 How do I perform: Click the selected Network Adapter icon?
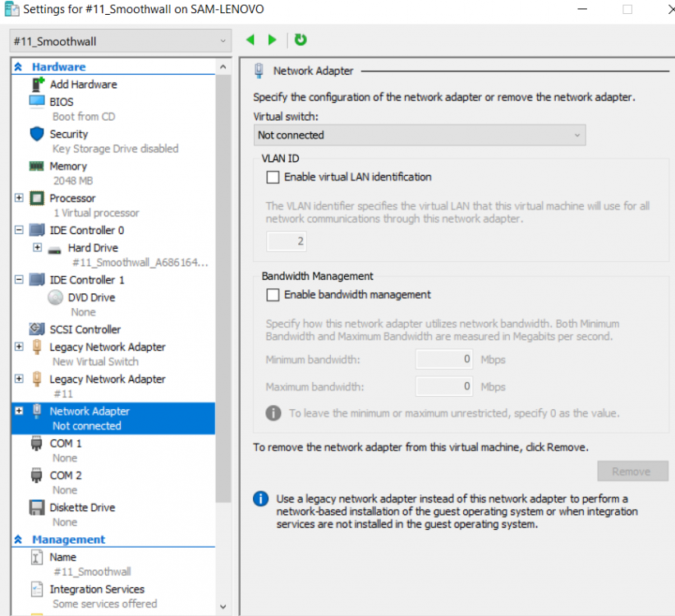[37, 411]
